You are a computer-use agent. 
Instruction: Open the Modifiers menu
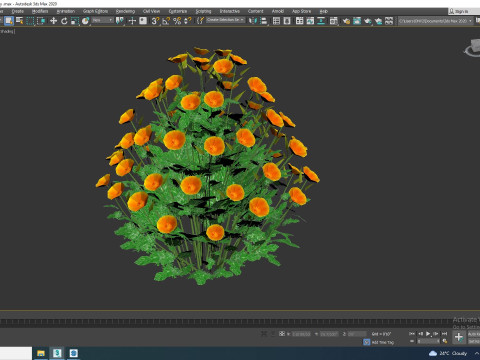40,11
